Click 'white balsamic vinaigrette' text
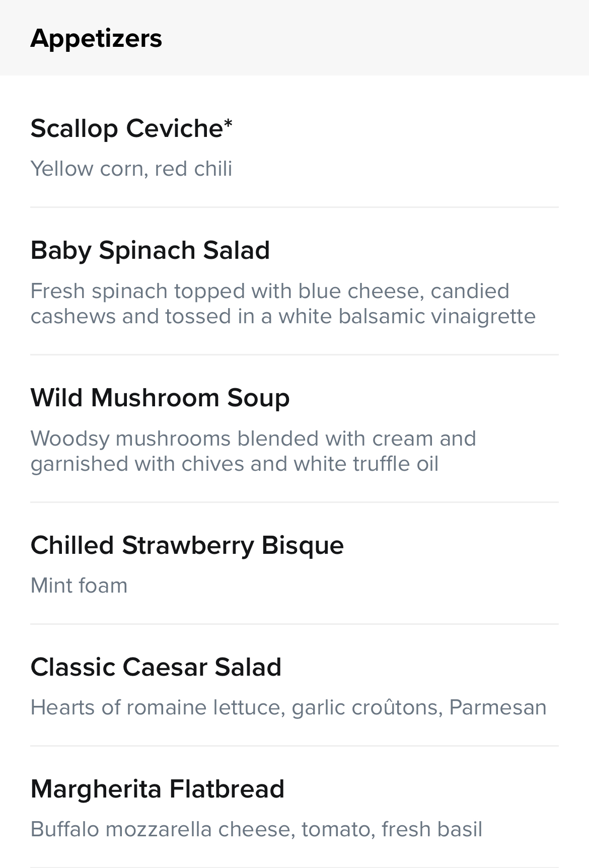 [x=407, y=317]
